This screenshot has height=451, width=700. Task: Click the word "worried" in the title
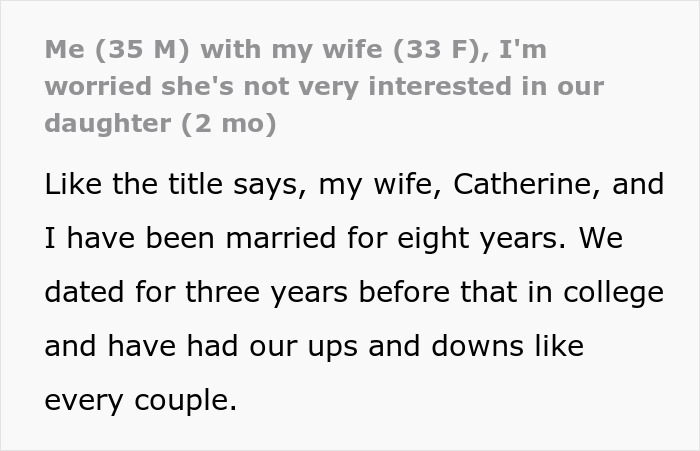98,86
